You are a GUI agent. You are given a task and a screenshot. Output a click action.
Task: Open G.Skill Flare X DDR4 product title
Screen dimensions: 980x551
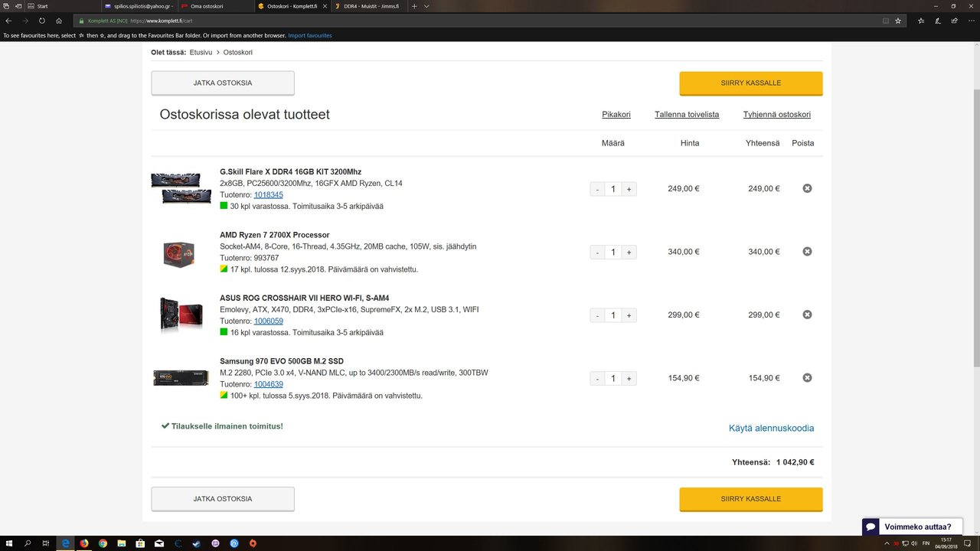(291, 171)
